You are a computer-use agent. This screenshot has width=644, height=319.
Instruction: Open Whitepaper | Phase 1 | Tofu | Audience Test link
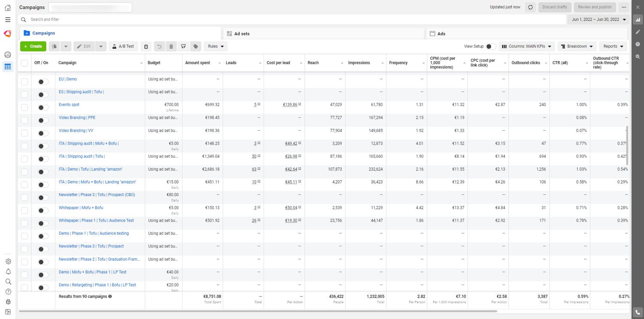pyautogui.click(x=96, y=221)
